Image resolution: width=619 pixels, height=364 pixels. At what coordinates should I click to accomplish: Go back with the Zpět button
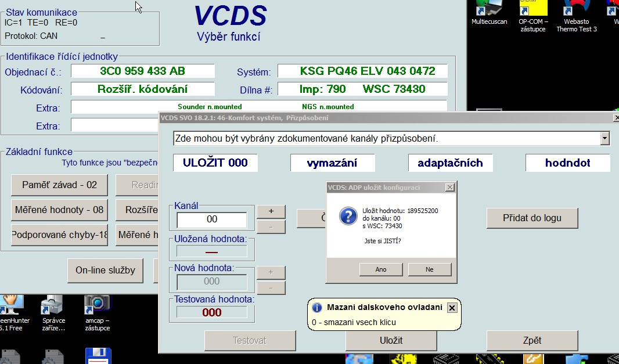pos(532,340)
